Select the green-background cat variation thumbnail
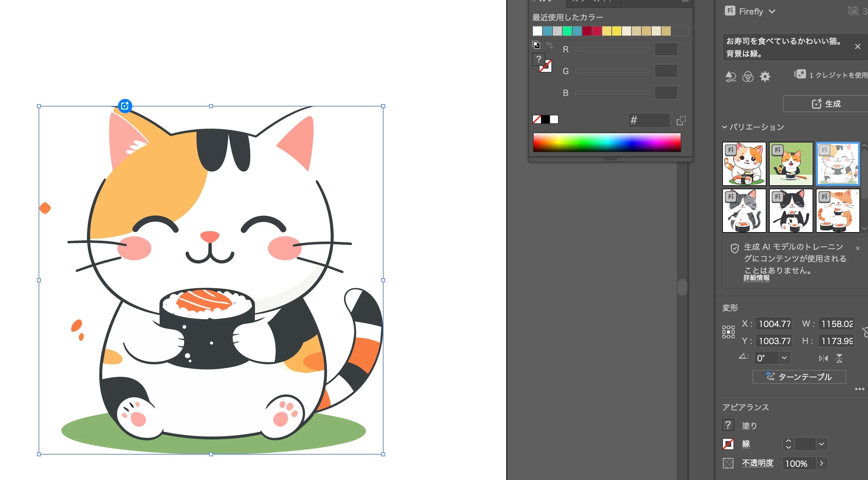The width and height of the screenshot is (868, 480). pyautogui.click(x=791, y=164)
